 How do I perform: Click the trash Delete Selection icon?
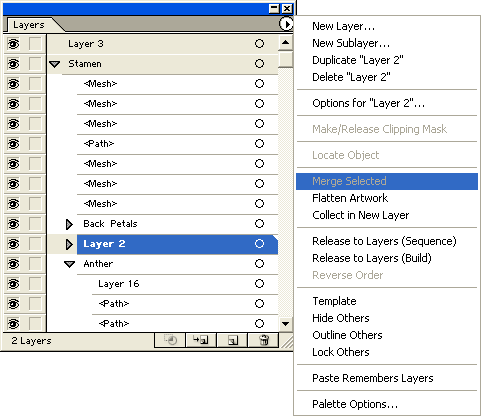(x=263, y=340)
